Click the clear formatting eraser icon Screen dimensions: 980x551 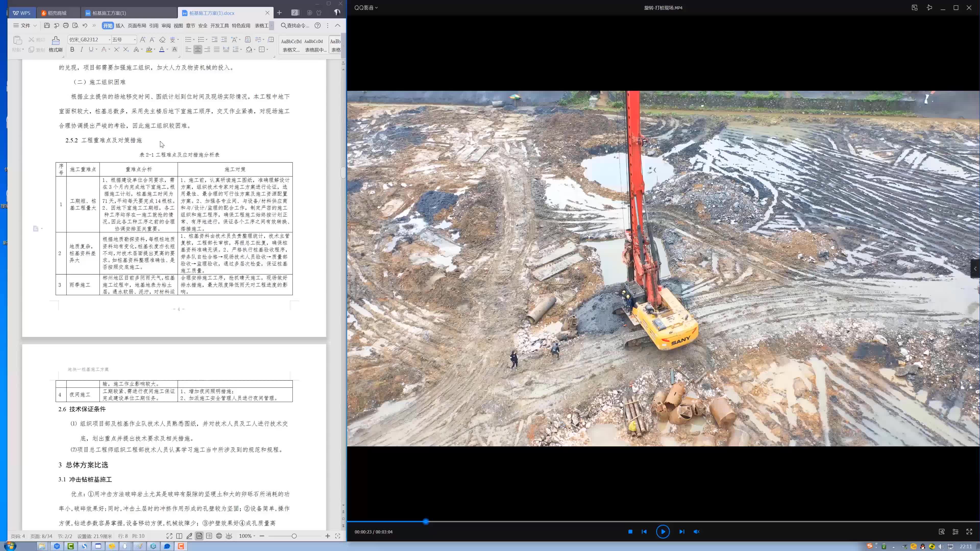[x=163, y=40]
